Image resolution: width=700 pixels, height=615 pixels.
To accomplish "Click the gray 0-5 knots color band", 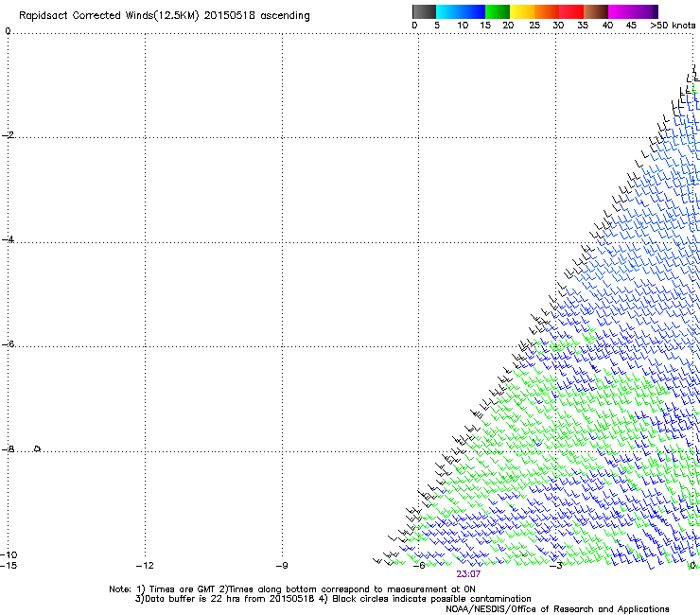I will click(x=424, y=11).
